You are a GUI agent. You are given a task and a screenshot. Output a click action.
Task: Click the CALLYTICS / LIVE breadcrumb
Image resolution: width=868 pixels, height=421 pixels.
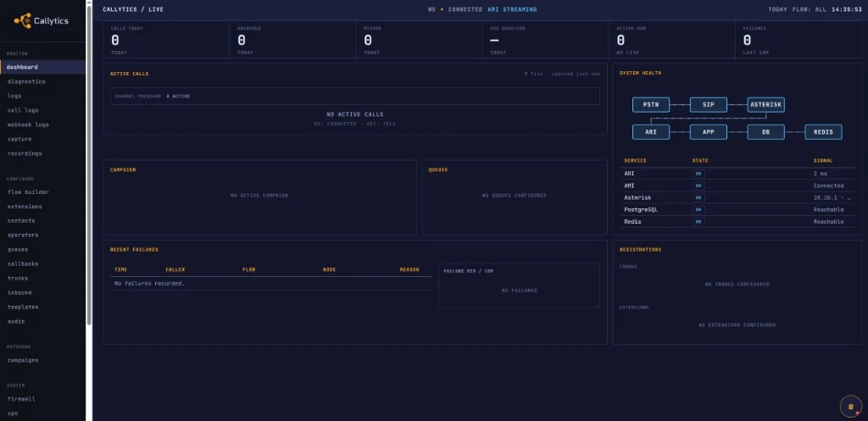click(133, 9)
